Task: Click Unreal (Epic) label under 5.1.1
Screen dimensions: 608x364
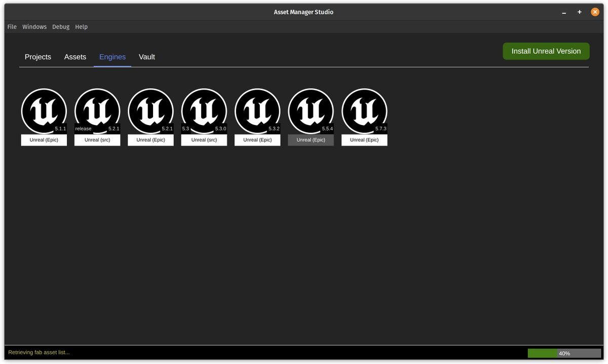Action: [44, 140]
